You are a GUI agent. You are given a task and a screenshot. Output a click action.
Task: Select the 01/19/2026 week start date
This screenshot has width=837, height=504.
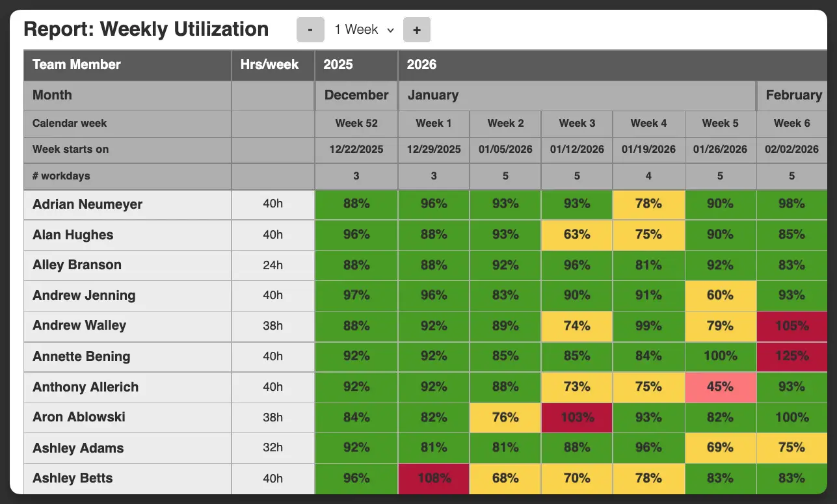(x=648, y=149)
